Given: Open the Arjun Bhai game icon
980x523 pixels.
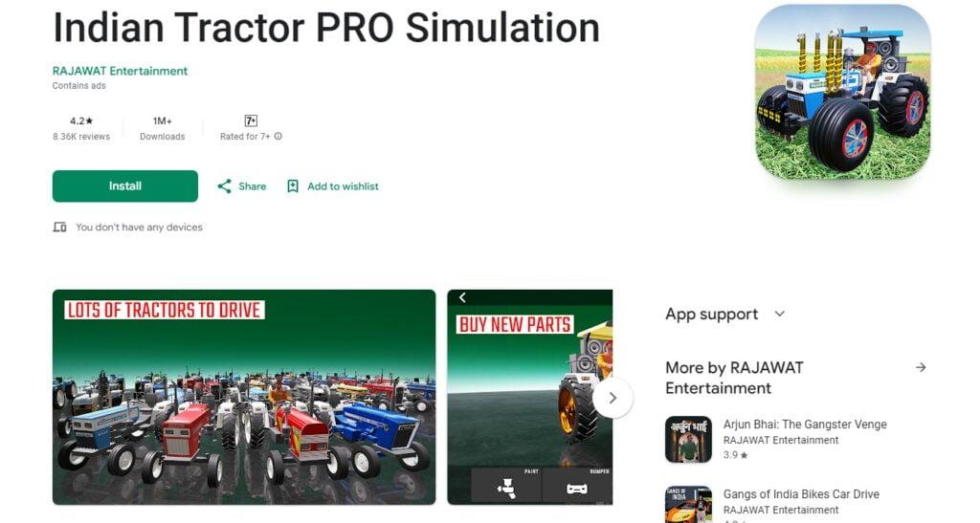Looking at the screenshot, I should click(688, 440).
